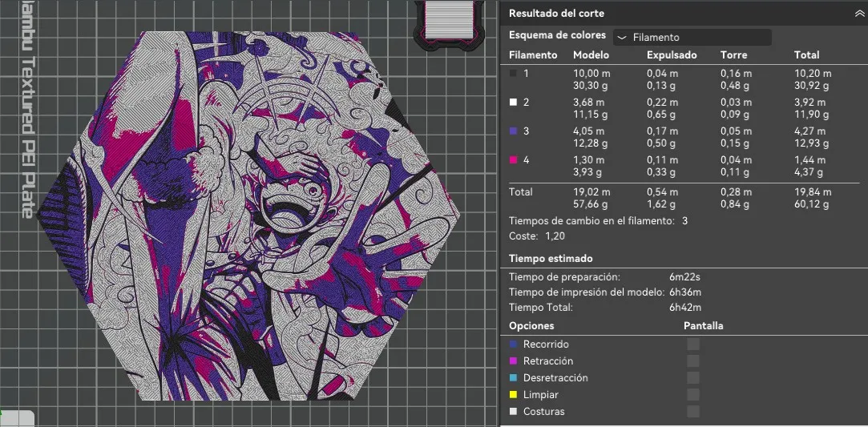Toggle Recorrido display checkbox
The height and width of the screenshot is (427, 868).
point(693,344)
